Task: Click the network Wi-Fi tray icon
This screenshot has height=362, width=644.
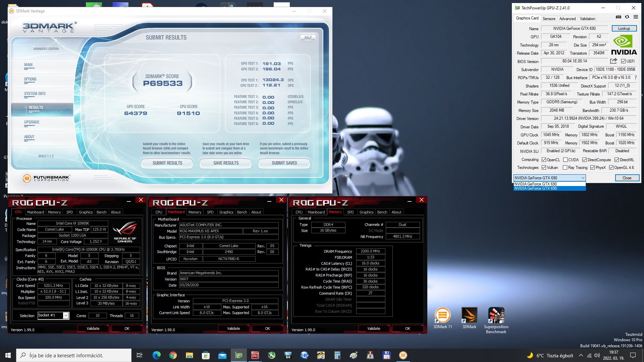Action: (x=589, y=355)
